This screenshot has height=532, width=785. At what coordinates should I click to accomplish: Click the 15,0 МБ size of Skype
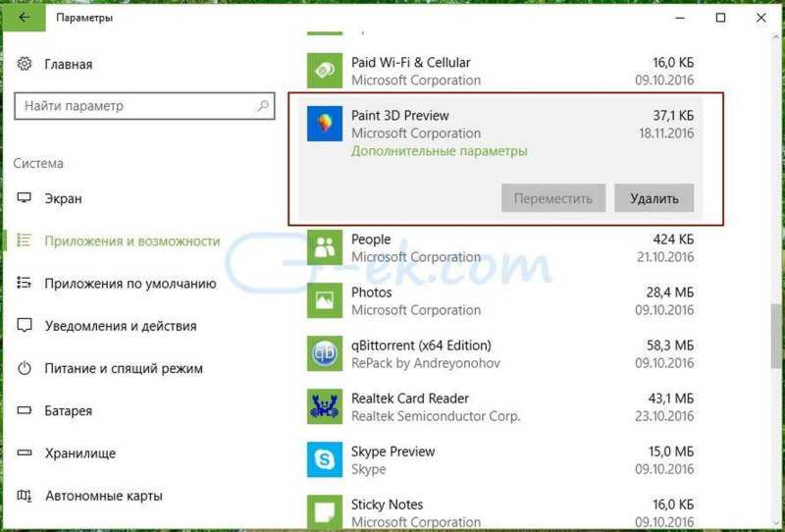click(x=671, y=452)
